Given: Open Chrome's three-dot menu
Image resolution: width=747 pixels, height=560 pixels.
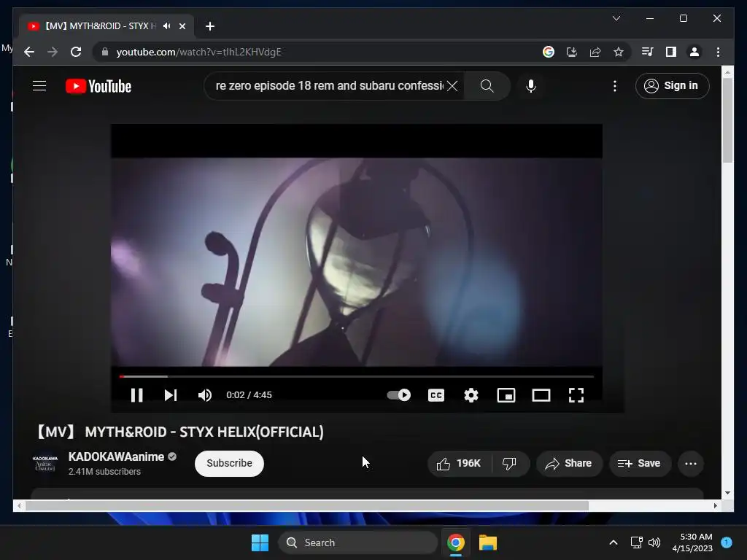Looking at the screenshot, I should tap(718, 52).
